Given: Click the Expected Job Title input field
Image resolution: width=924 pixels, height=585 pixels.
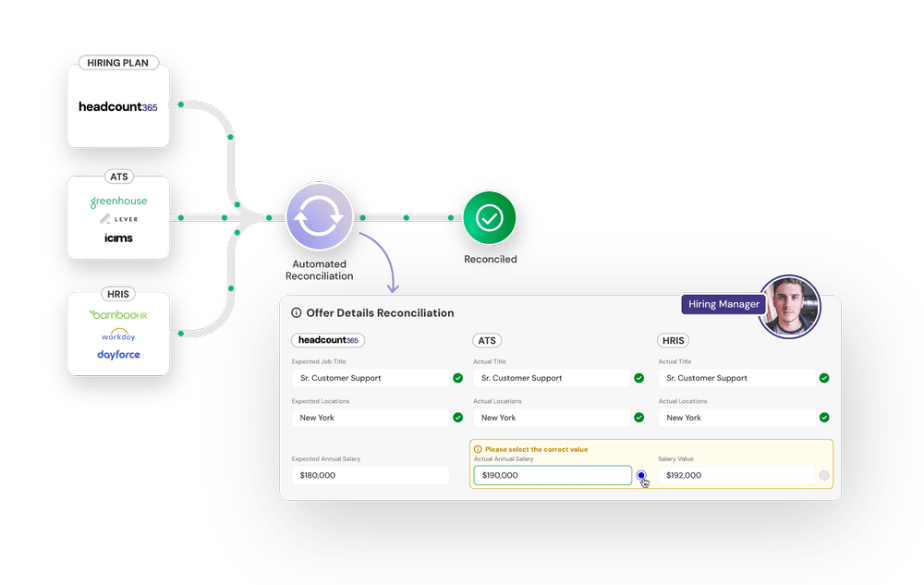Looking at the screenshot, I should click(371, 378).
